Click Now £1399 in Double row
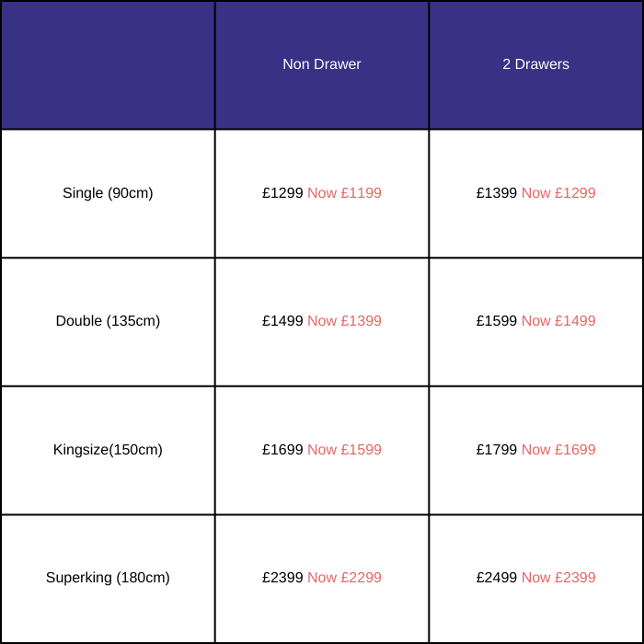 [344, 321]
